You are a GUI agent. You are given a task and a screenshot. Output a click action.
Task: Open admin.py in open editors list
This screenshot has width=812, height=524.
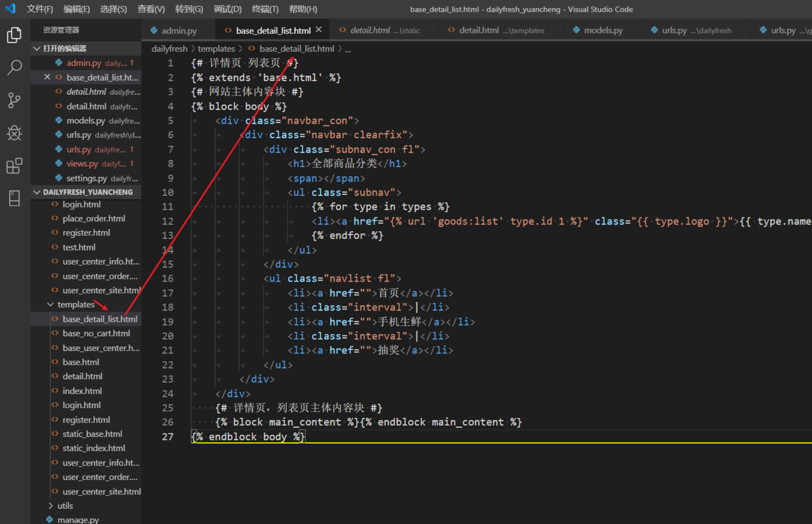86,63
